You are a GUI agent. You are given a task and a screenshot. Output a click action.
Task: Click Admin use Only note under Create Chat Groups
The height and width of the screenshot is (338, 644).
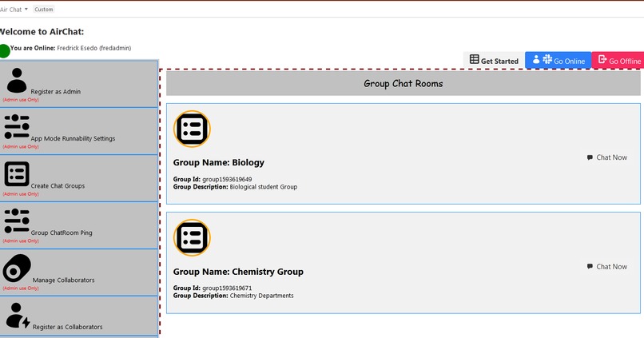tap(21, 194)
